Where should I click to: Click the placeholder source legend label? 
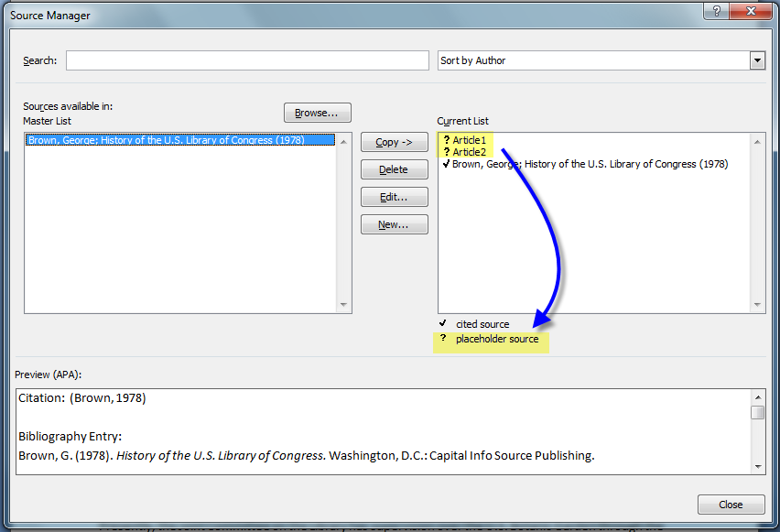(497, 339)
